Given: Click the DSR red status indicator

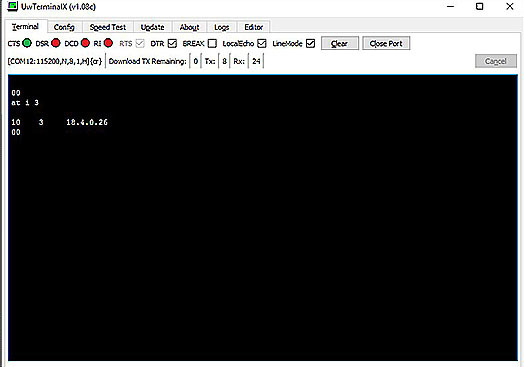Looking at the screenshot, I should (56, 43).
